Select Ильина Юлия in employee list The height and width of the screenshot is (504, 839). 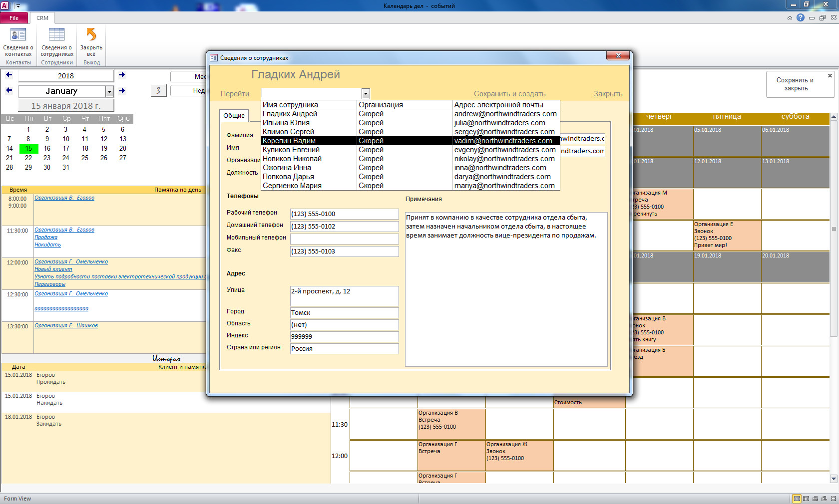click(x=410, y=123)
